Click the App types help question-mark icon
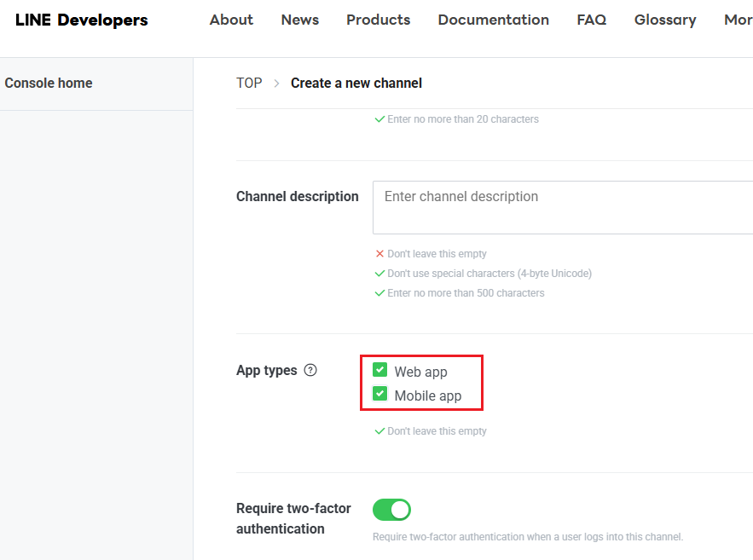The height and width of the screenshot is (560, 753). tap(310, 371)
